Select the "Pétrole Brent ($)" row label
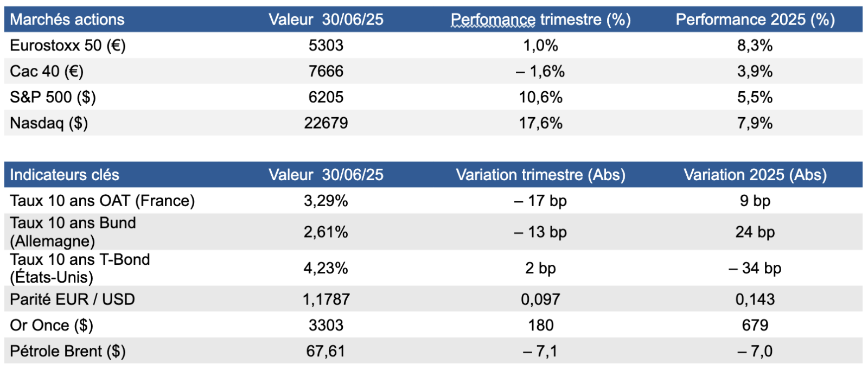The width and height of the screenshot is (868, 370). click(68, 352)
